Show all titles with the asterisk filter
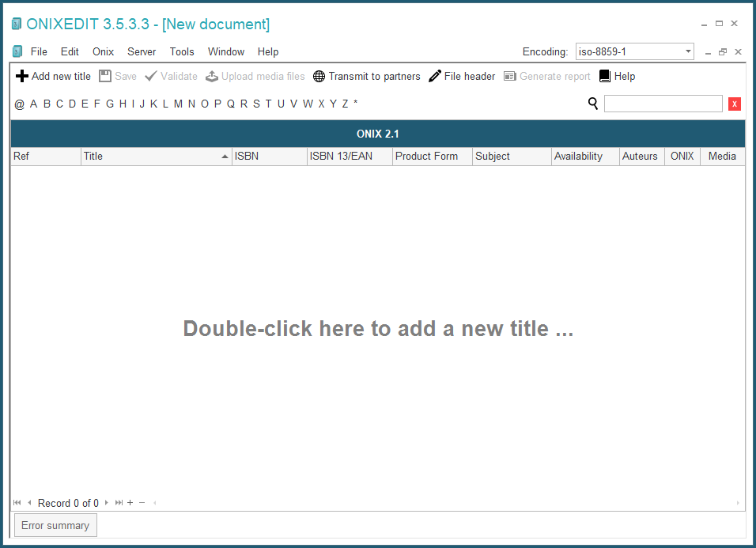The height and width of the screenshot is (548, 756). (x=355, y=103)
